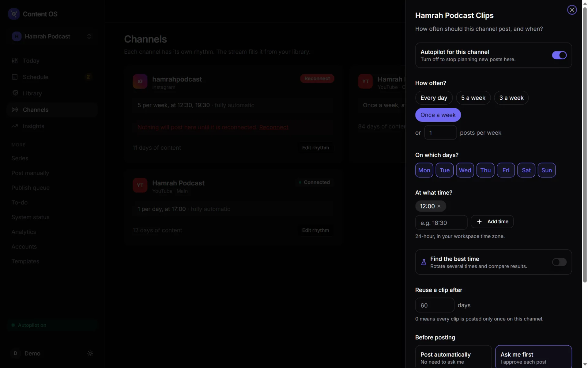Click the Connected status badge

click(x=314, y=182)
